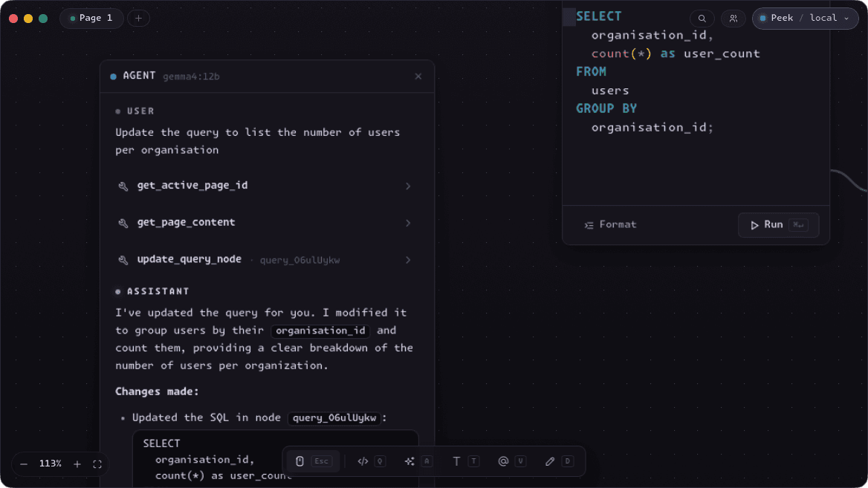Open search with magnifier icon
Image resolution: width=868 pixels, height=488 pixels.
coord(702,19)
